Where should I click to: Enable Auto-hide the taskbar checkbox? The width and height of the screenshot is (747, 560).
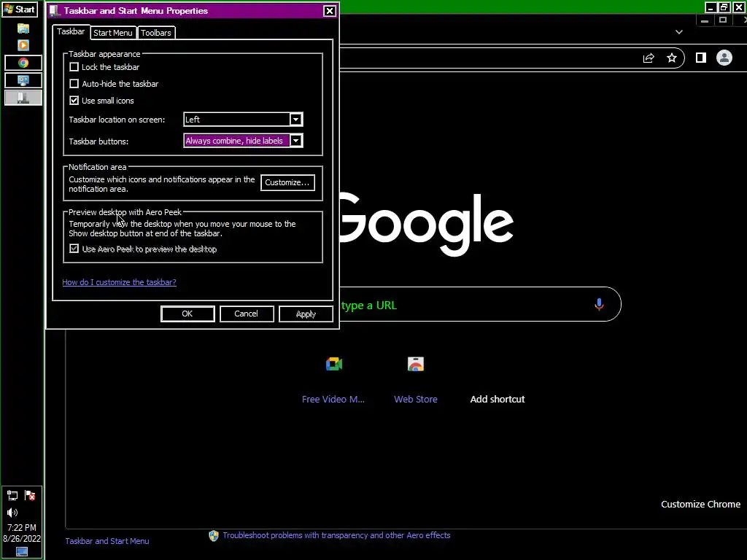74,84
